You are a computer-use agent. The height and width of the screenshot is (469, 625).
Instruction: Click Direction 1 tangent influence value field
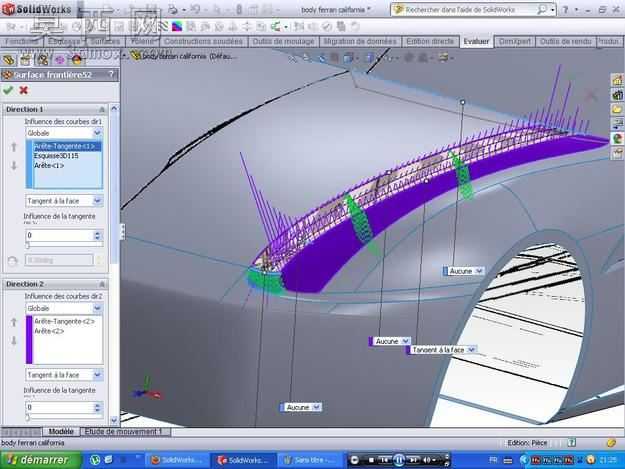[59, 235]
